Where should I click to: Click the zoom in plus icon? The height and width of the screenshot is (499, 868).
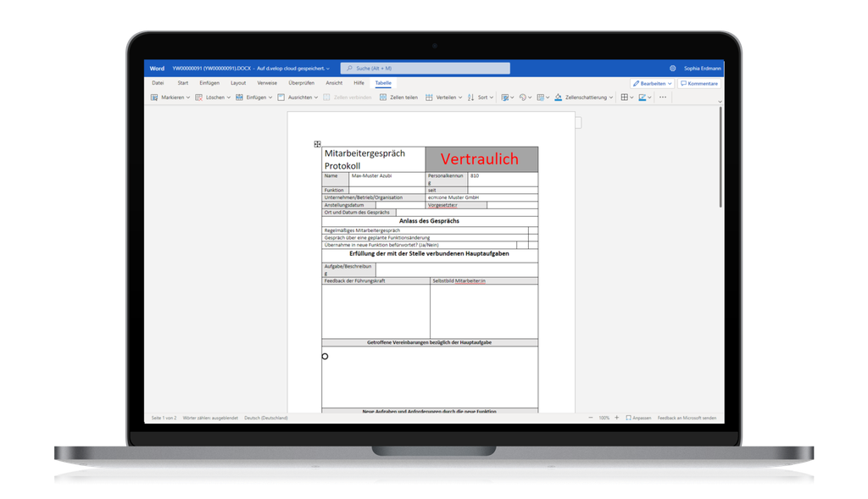(617, 418)
